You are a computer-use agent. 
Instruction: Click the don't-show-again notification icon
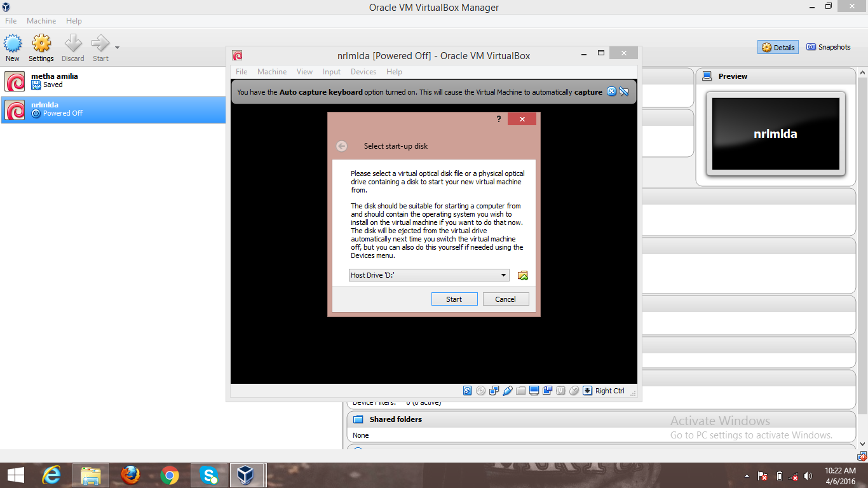tap(624, 91)
